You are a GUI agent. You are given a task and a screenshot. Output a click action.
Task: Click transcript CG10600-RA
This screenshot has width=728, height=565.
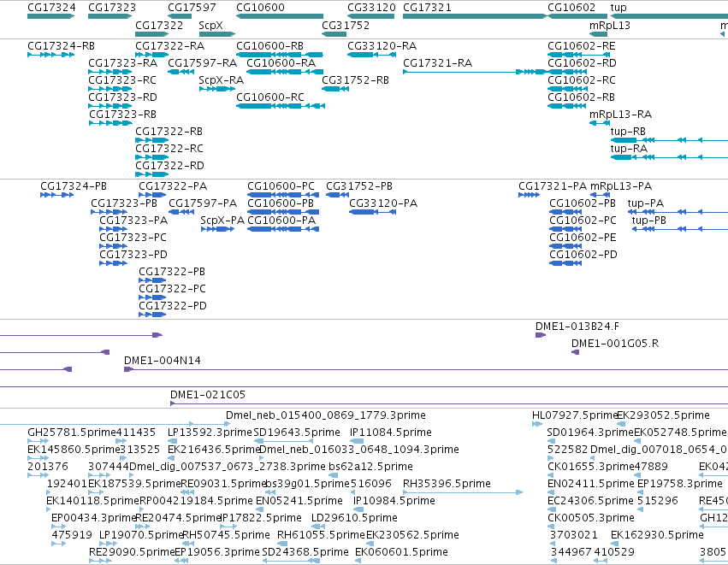coord(285,72)
